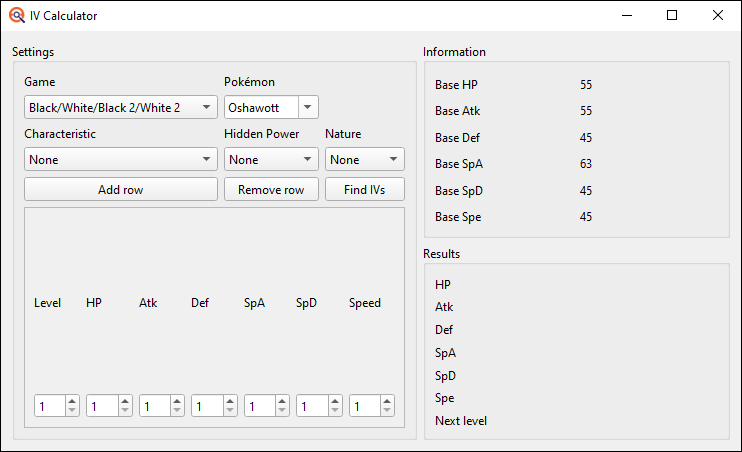Expand the Characteristic dropdown
The image size is (742, 452).
121,160
